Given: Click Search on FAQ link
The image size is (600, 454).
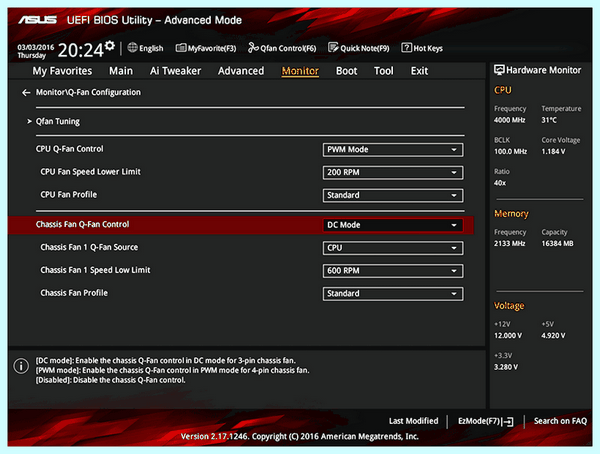Looking at the screenshot, I should click(560, 421).
